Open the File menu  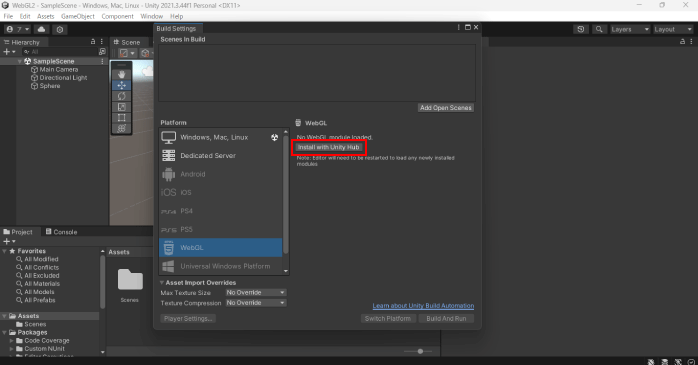[x=8, y=16]
